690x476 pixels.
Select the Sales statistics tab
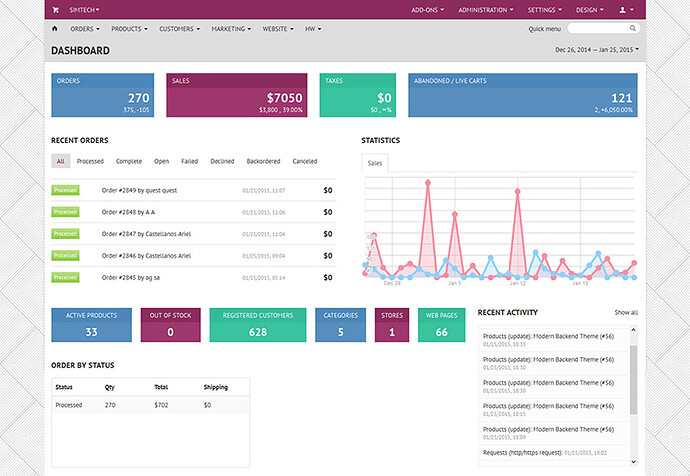coord(374,163)
